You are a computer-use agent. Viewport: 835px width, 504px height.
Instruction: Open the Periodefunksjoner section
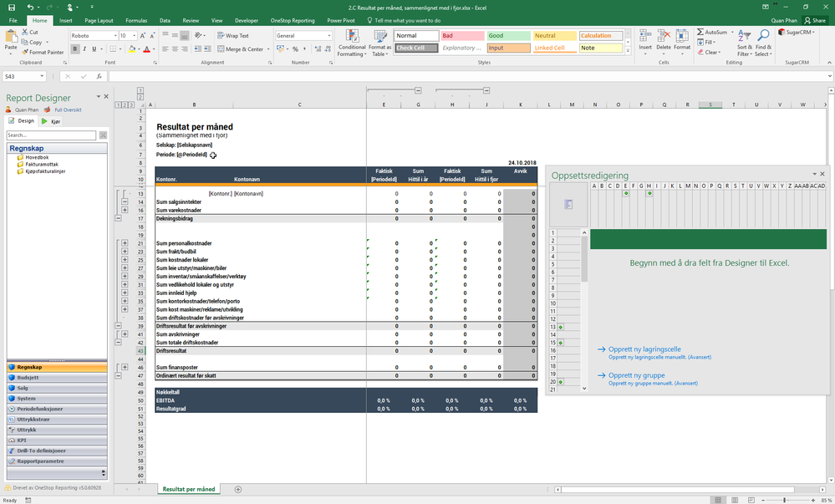57,409
